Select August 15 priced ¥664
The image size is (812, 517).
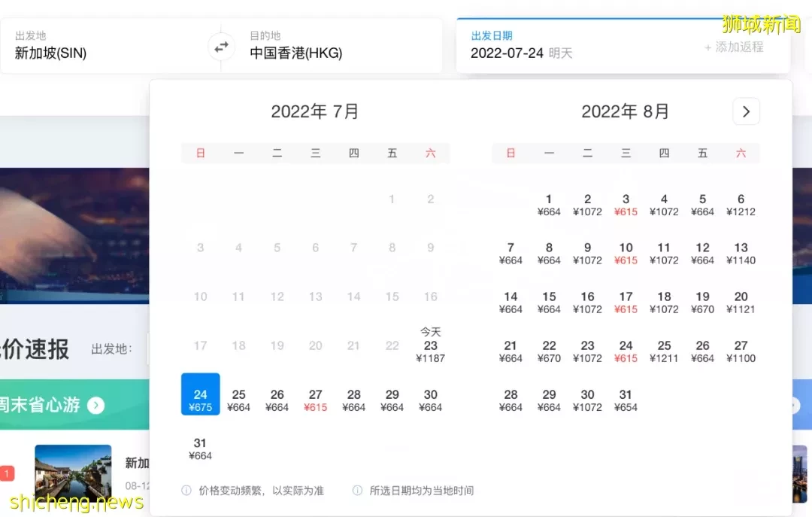click(x=549, y=303)
